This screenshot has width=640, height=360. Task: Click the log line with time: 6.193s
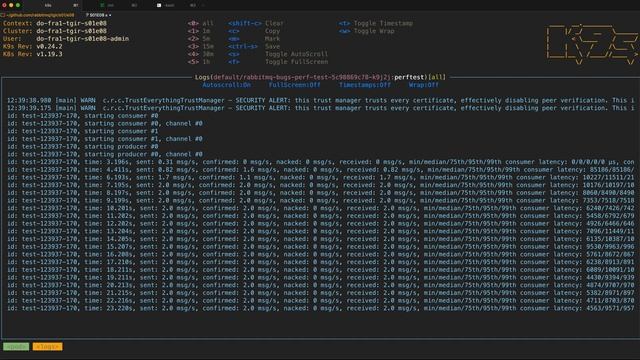[321, 178]
